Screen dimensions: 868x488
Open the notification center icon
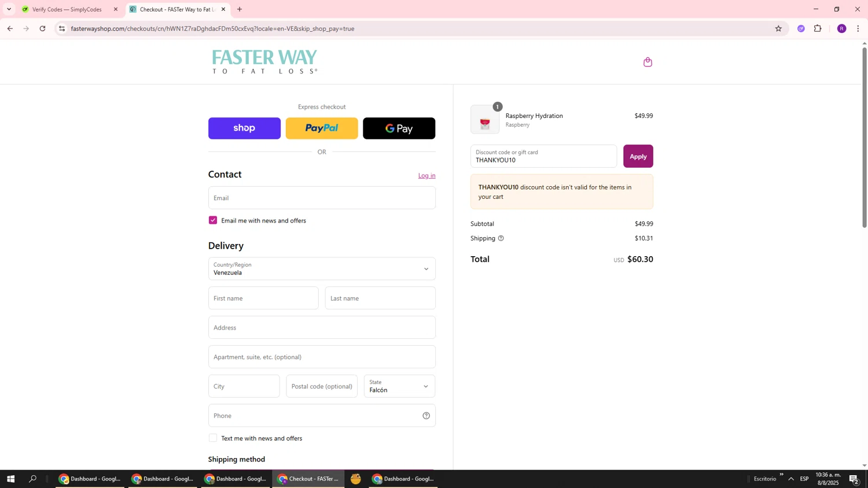point(854,479)
